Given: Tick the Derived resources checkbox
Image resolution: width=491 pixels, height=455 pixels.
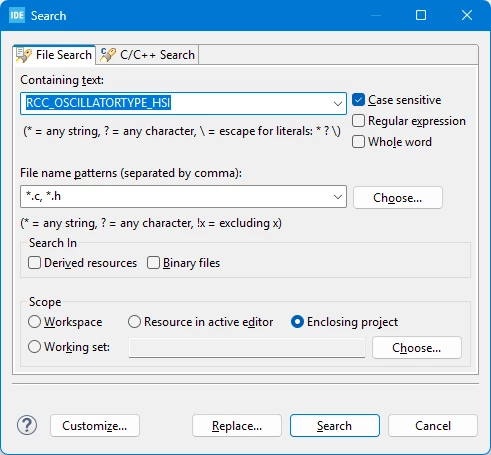Looking at the screenshot, I should 34,263.
